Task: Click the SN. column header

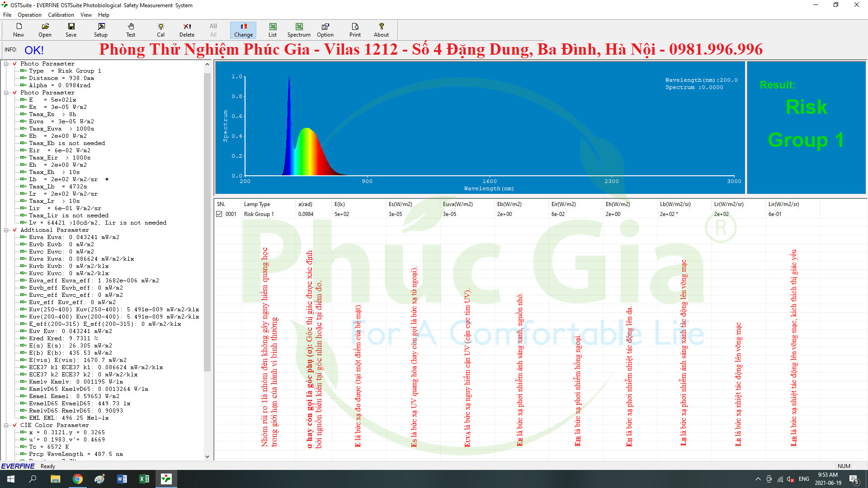Action: (228, 204)
